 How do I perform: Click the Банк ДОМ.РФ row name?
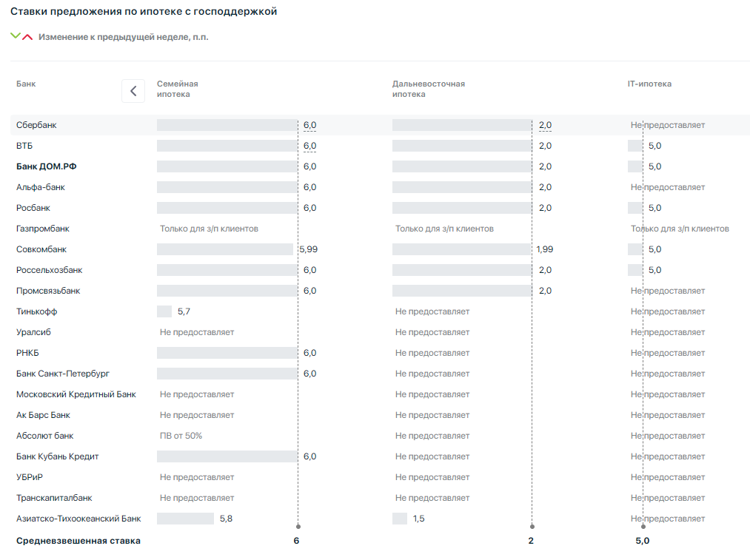click(x=47, y=166)
